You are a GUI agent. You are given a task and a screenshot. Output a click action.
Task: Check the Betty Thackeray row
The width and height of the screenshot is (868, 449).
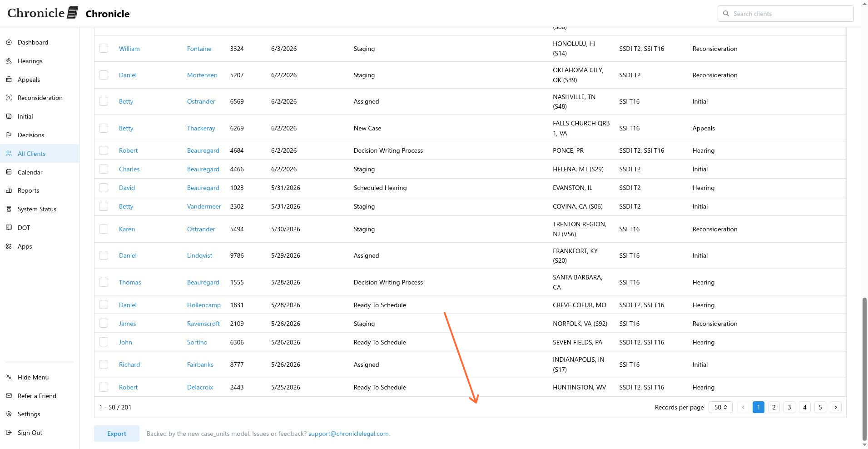[x=104, y=128]
